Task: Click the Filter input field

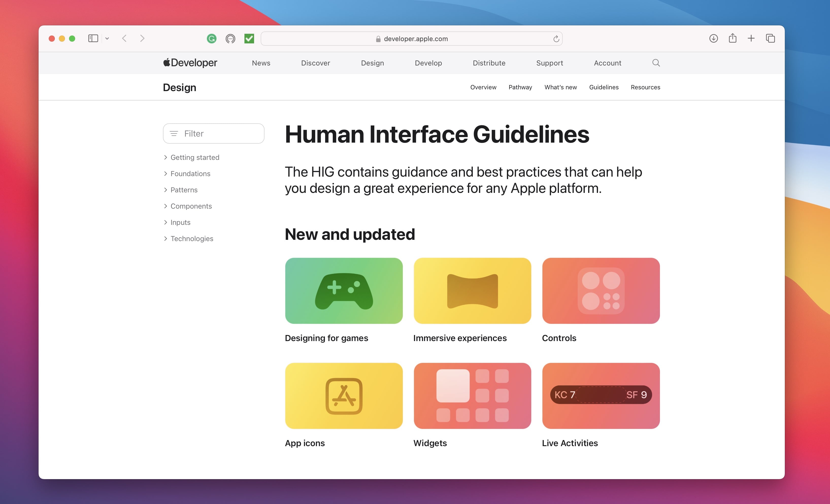Action: (x=213, y=133)
